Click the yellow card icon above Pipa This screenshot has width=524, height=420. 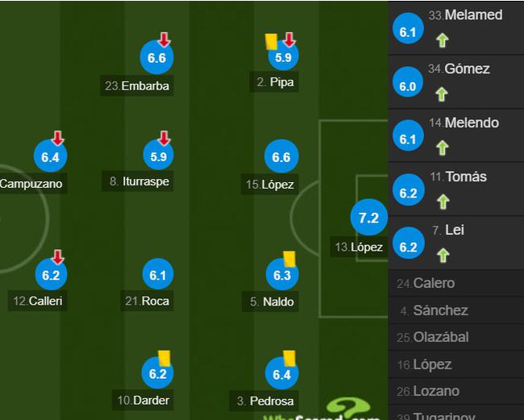(x=271, y=42)
